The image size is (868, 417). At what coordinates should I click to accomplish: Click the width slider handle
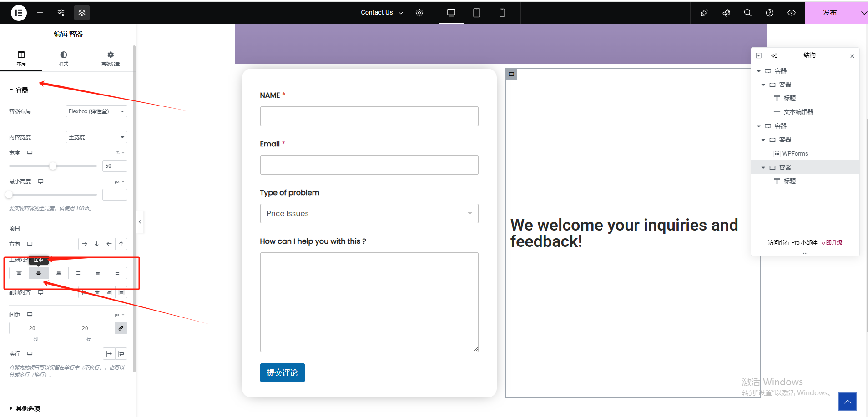pyautogui.click(x=53, y=166)
